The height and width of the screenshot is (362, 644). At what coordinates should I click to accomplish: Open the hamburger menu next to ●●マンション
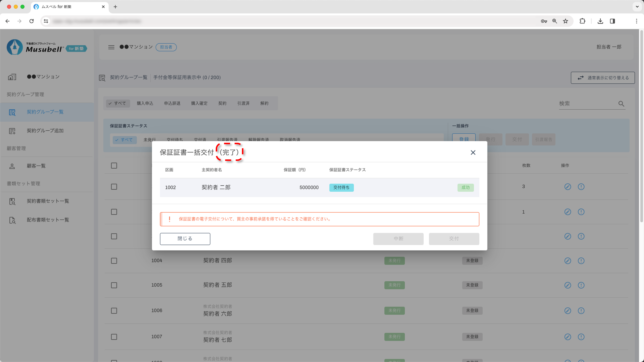111,47
